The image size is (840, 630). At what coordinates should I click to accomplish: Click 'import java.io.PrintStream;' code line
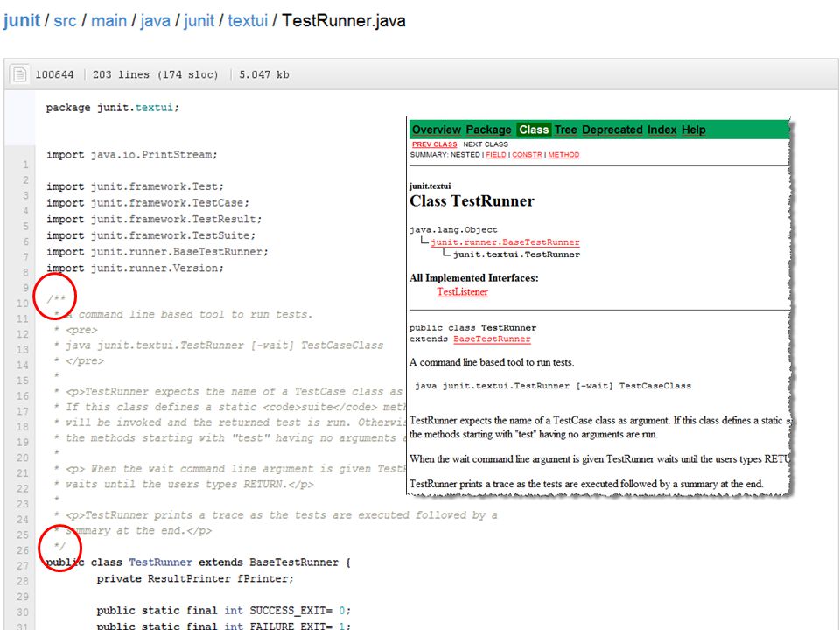(132, 154)
